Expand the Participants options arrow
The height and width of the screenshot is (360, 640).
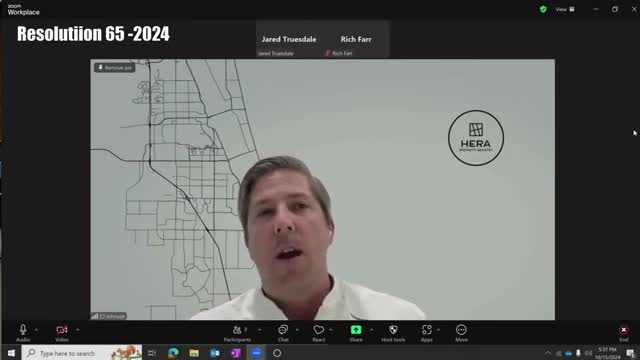(x=260, y=330)
